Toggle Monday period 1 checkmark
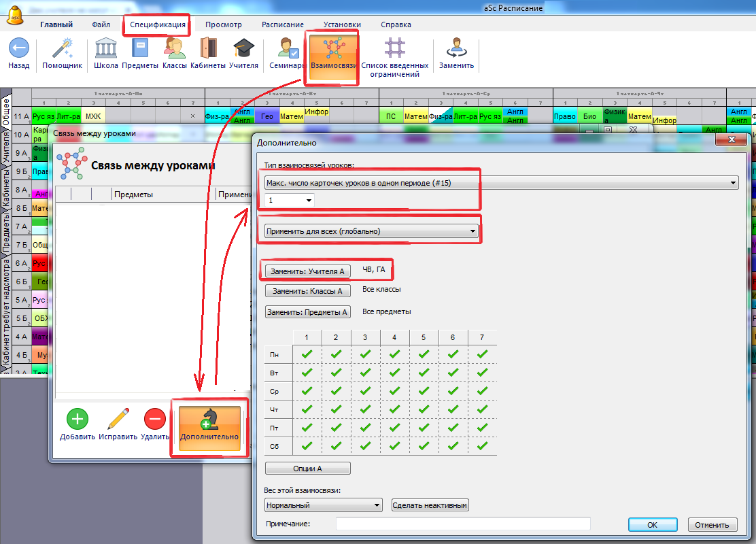The width and height of the screenshot is (756, 544). click(x=307, y=354)
